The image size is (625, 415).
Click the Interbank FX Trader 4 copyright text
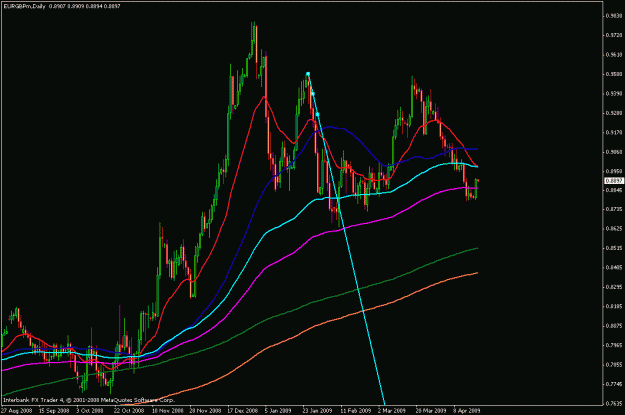coord(89,400)
